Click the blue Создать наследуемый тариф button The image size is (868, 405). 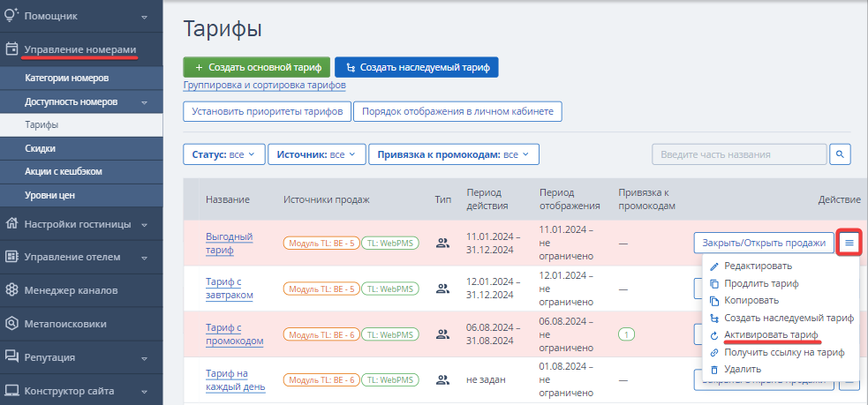coord(417,67)
